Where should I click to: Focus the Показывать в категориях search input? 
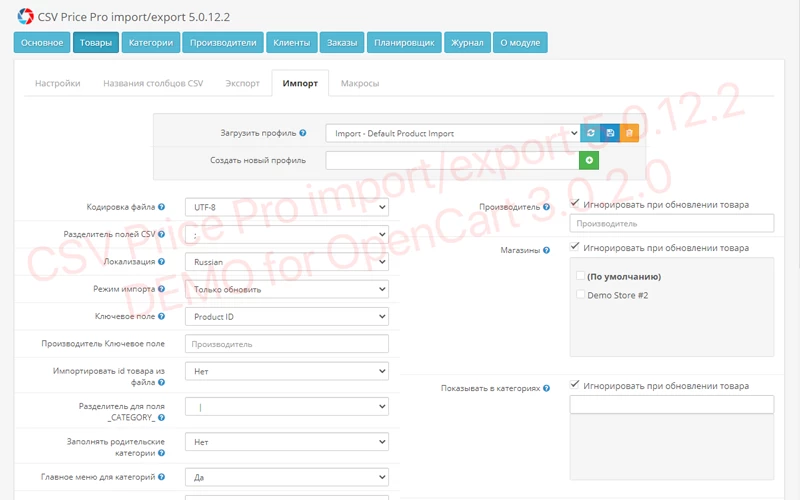(x=671, y=405)
